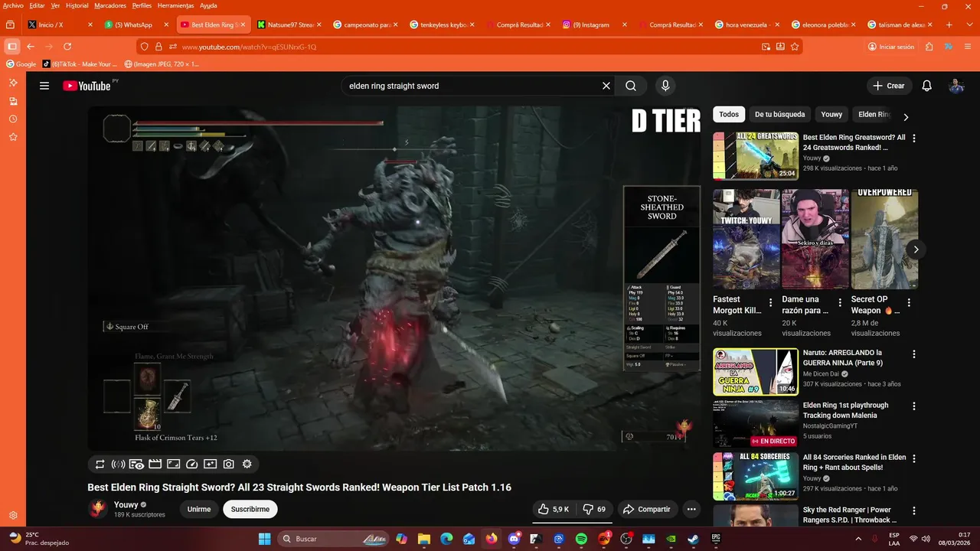The height and width of the screenshot is (551, 980).
Task: Select the De tu búsqueda chip
Action: pyautogui.click(x=779, y=114)
